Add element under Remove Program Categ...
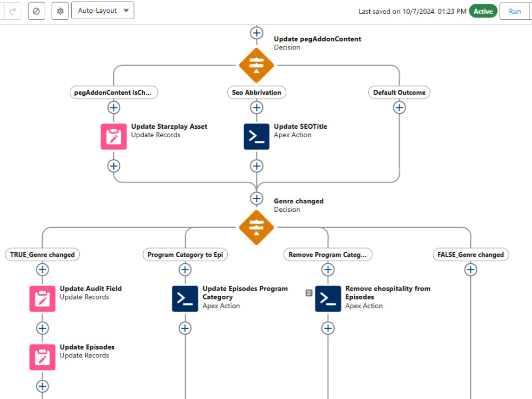Screen dimensions: 532x399 328,270
